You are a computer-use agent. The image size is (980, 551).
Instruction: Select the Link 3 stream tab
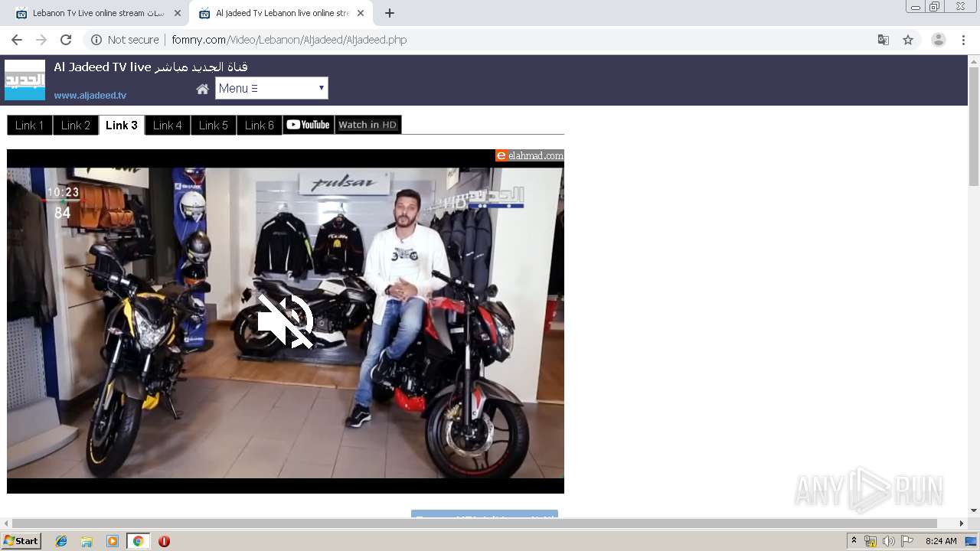[x=122, y=125]
